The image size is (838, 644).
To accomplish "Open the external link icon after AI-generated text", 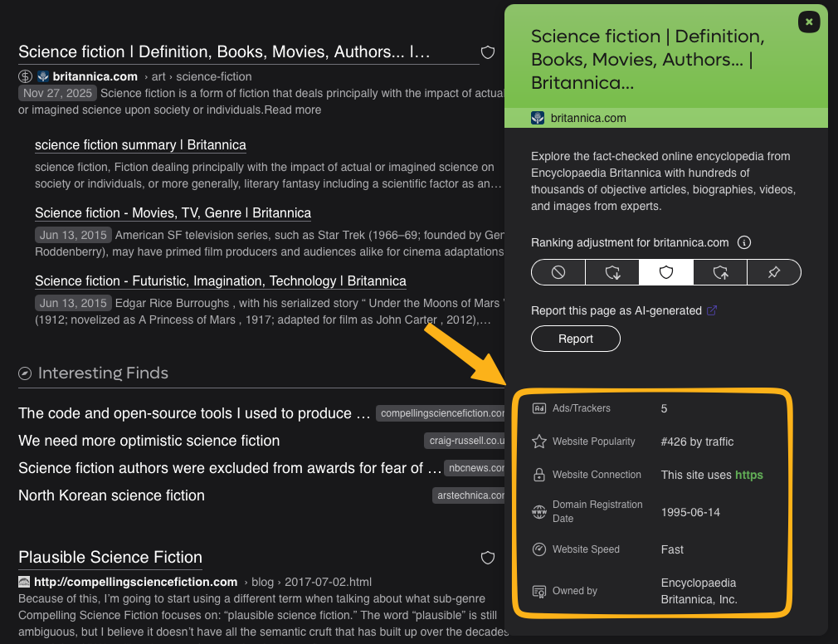I will (711, 311).
